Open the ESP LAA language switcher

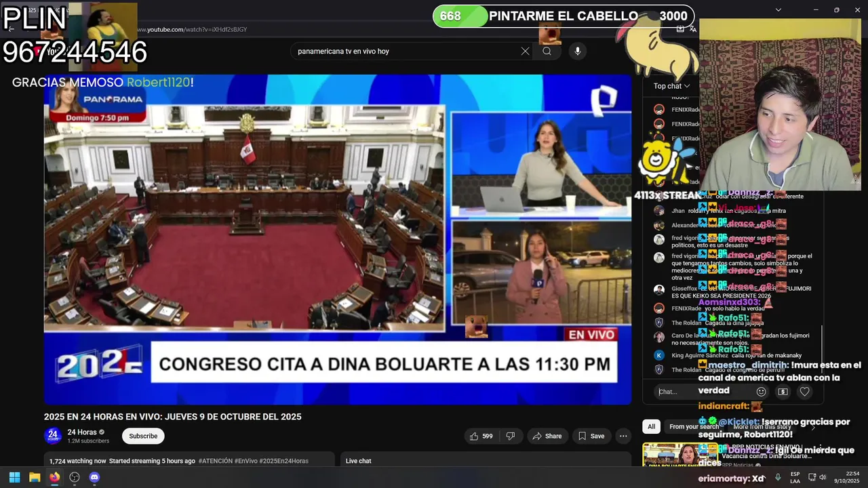pos(795,477)
